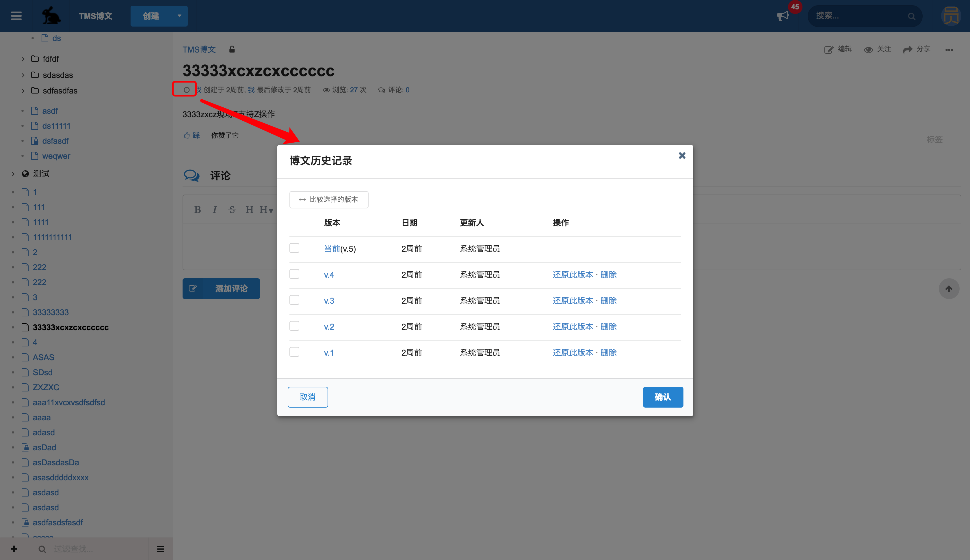The image size is (970, 560).
Task: Click the 标签 tags label
Action: pos(934,140)
